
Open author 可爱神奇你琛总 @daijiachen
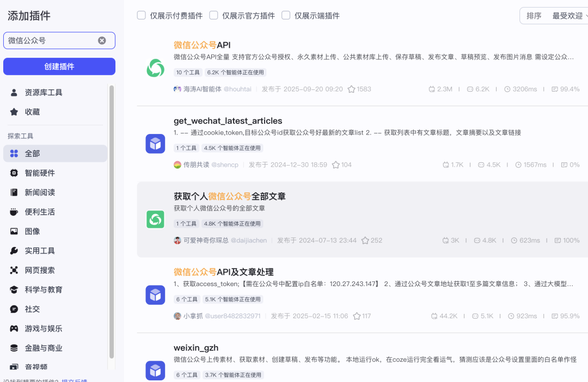[220, 240]
